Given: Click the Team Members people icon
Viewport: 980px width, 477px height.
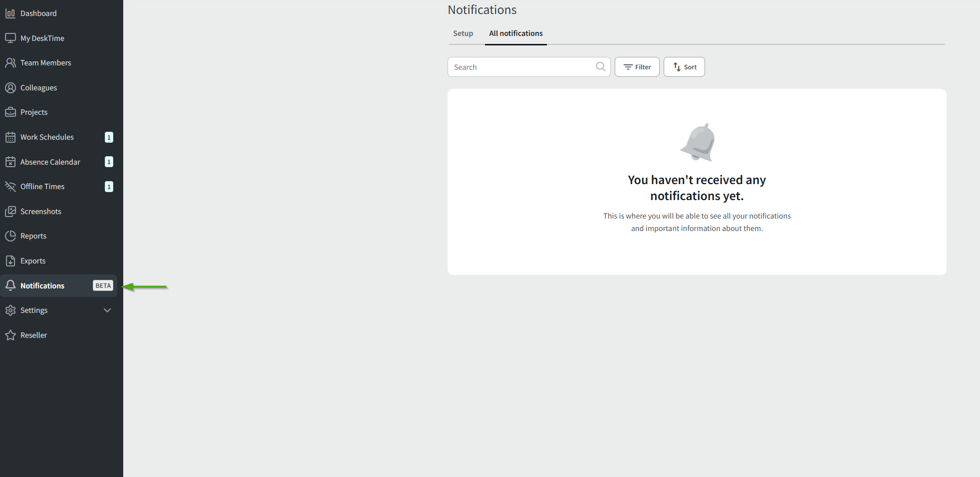Looking at the screenshot, I should 10,63.
